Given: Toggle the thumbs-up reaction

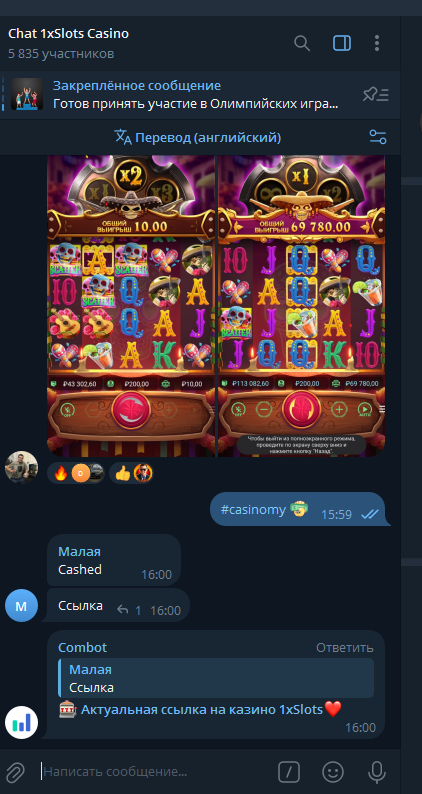Looking at the screenshot, I should [131, 473].
